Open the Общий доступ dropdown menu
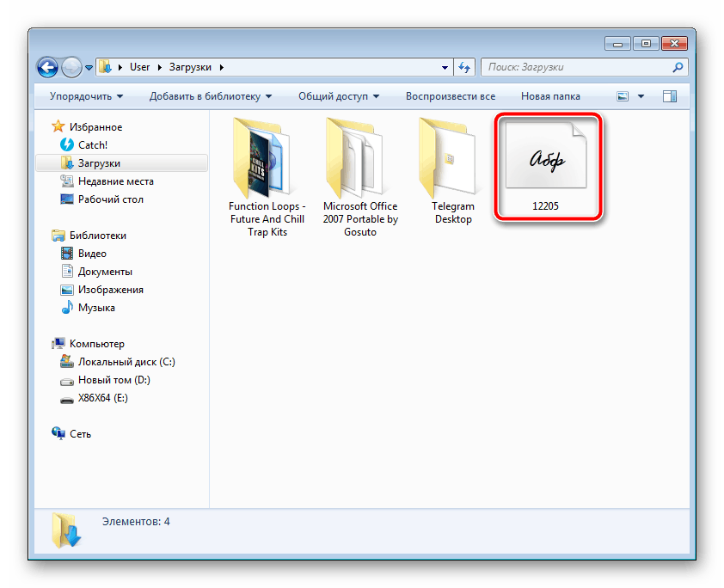This screenshot has height=588, width=724. [339, 96]
